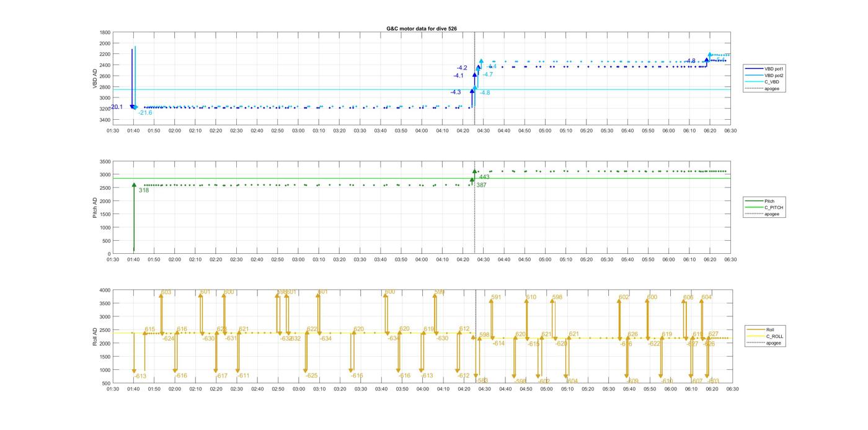Click the "1800" tick on VBD axis

[x=105, y=32]
